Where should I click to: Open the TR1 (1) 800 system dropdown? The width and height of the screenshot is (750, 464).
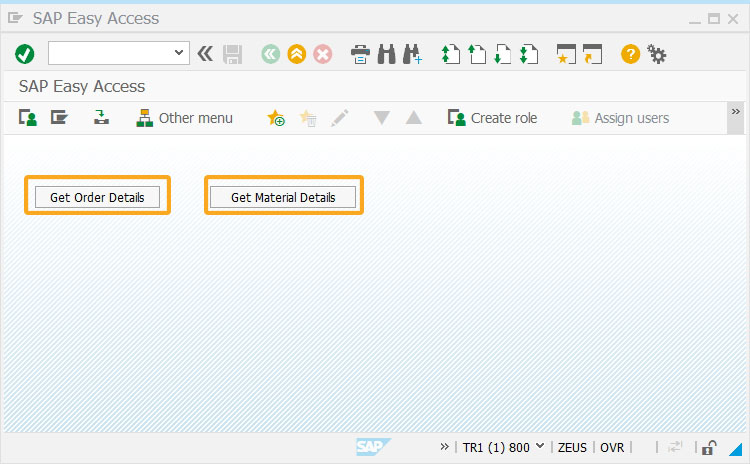(503, 447)
